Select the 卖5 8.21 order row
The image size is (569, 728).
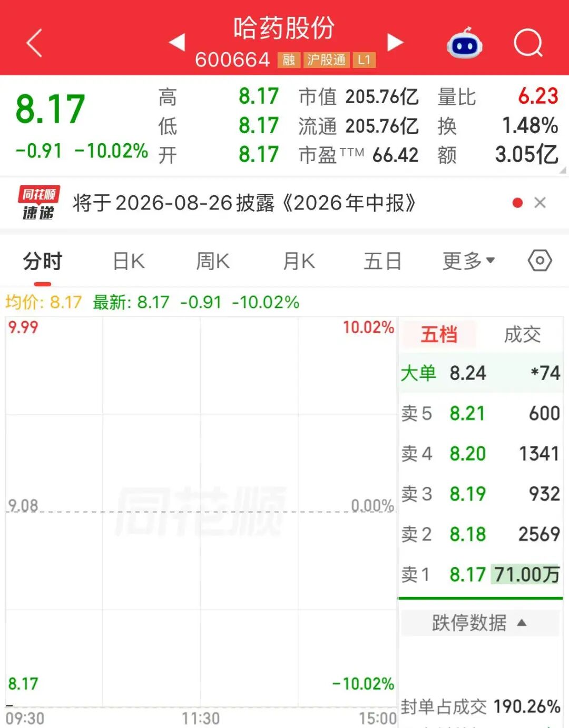[x=480, y=413]
